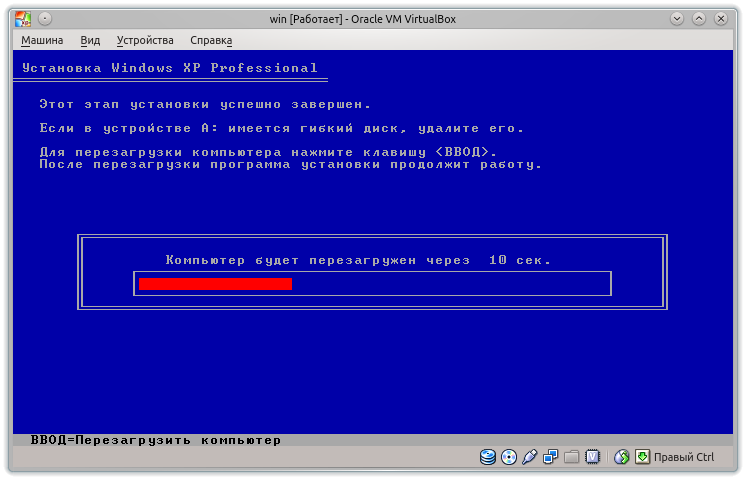Click the mouse integration status icon
This screenshot has height=480, width=746.
(621, 457)
